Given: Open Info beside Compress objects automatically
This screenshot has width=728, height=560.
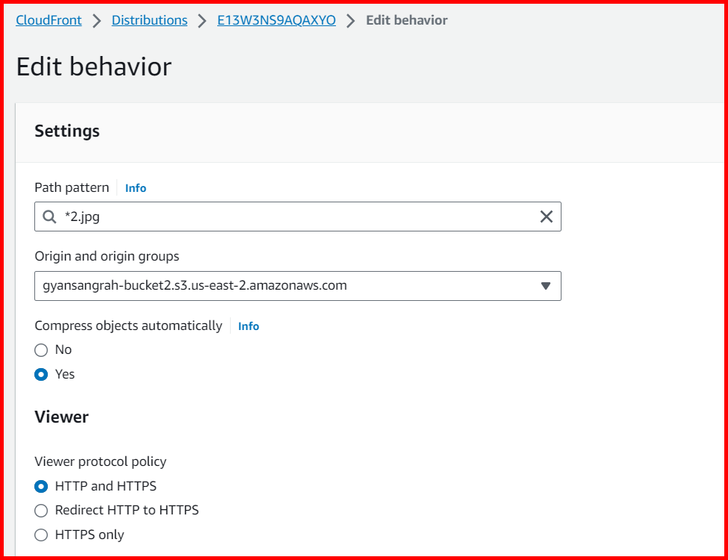Looking at the screenshot, I should [248, 326].
